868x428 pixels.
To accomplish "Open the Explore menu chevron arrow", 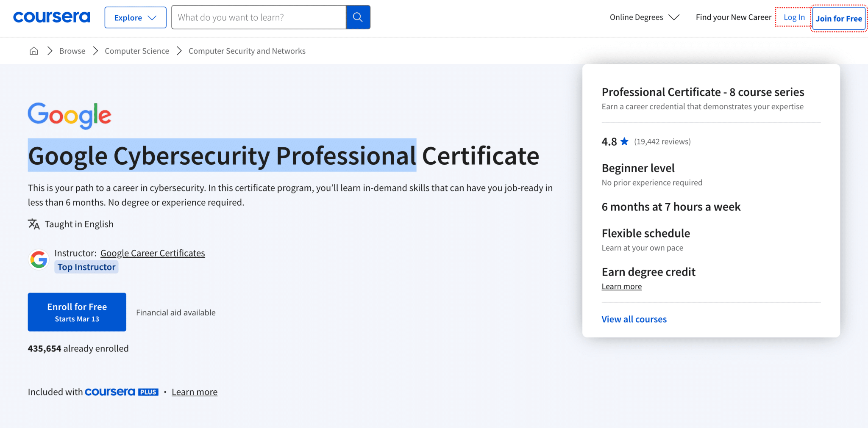I will tap(152, 17).
